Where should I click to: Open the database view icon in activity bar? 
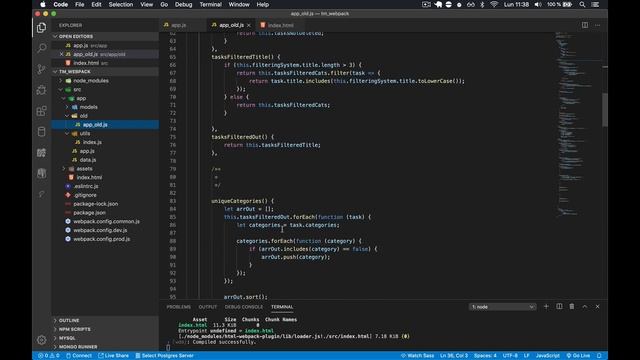pos(41,131)
